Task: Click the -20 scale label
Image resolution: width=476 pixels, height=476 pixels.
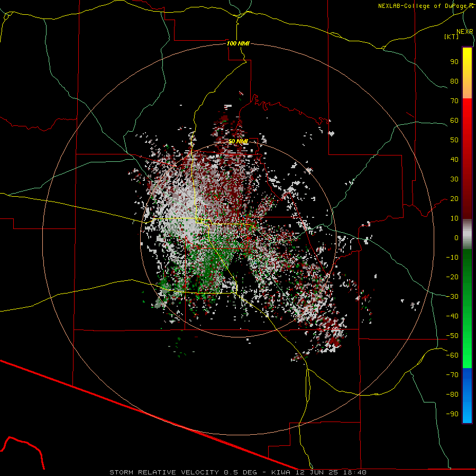Action: 452,277
